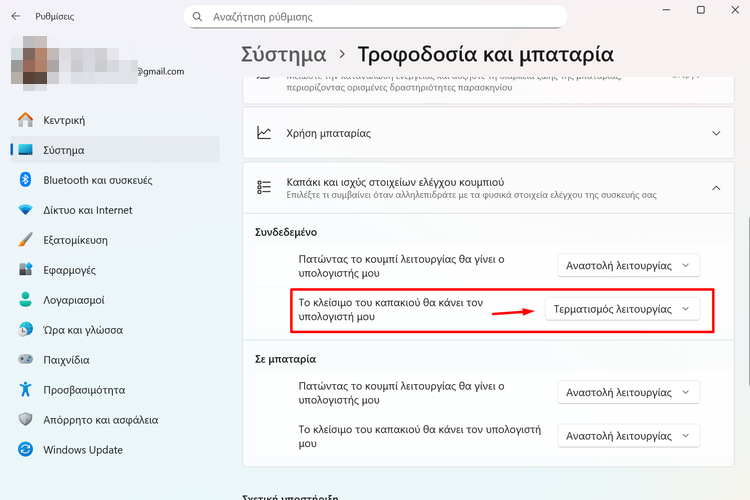This screenshot has width=750, height=500.
Task: Click the Bluetooth icon in sidebar
Action: click(x=25, y=180)
